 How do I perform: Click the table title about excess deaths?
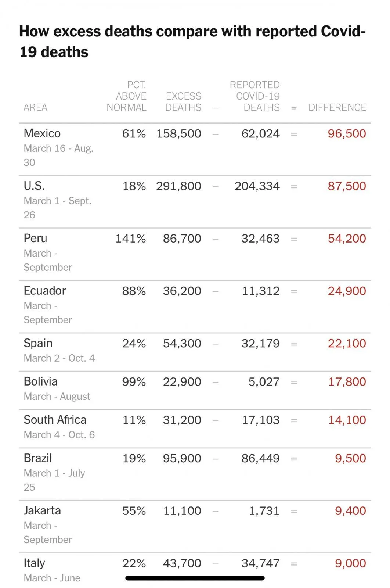tap(192, 42)
